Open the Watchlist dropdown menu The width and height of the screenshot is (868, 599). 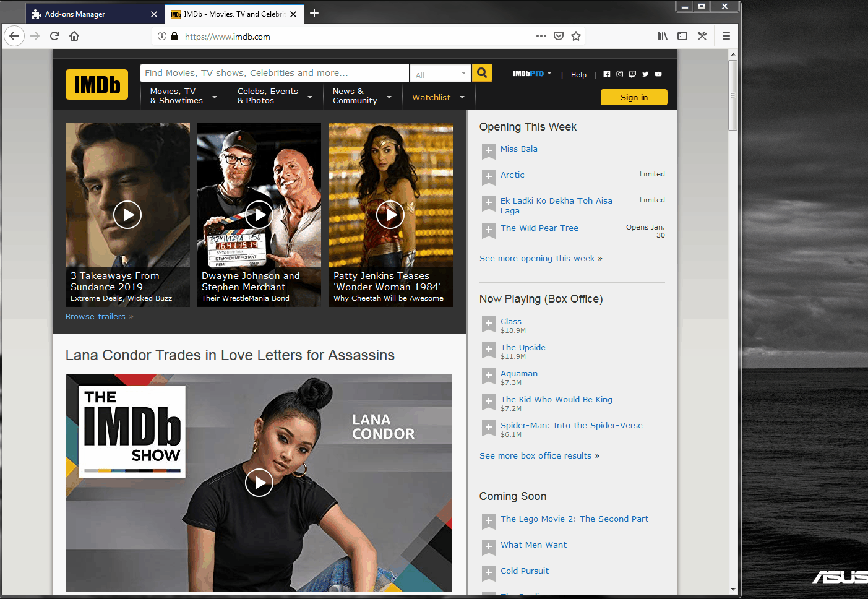(x=439, y=97)
